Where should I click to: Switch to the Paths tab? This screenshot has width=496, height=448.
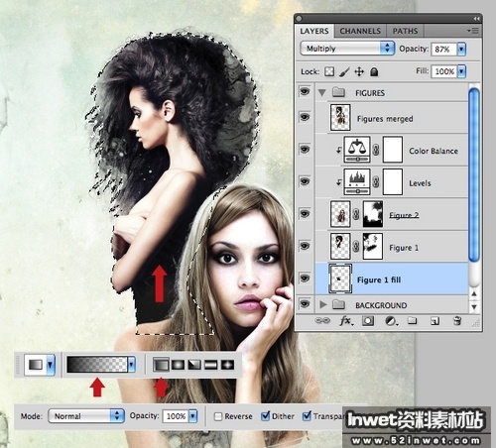click(x=405, y=31)
